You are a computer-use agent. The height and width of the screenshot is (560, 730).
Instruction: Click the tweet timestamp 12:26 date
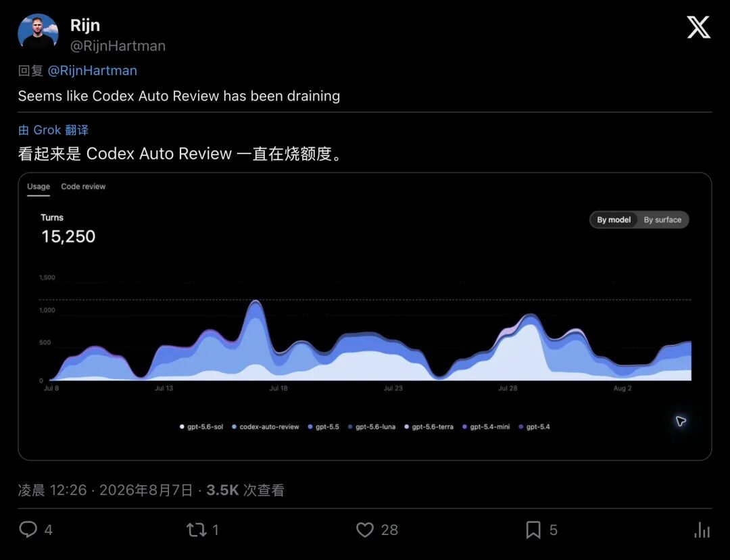105,490
